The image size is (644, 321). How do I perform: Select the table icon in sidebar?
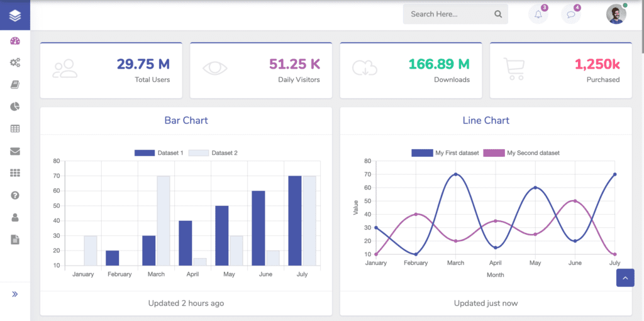pos(15,129)
